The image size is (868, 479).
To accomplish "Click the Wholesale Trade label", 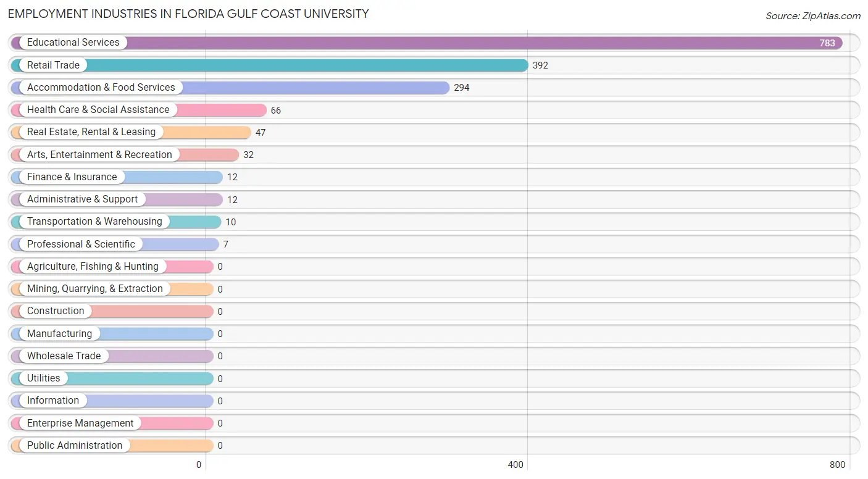I will (x=64, y=356).
